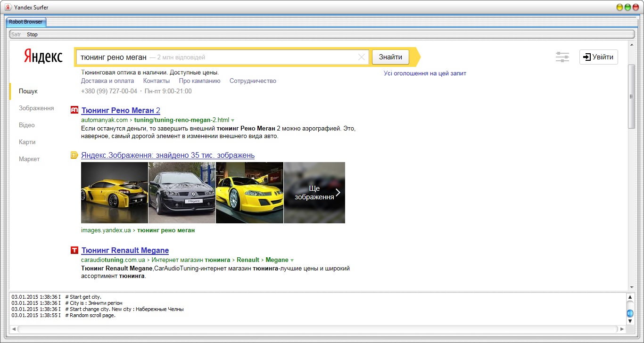
Task: Open Відео in the left sidebar
Action: coord(27,125)
